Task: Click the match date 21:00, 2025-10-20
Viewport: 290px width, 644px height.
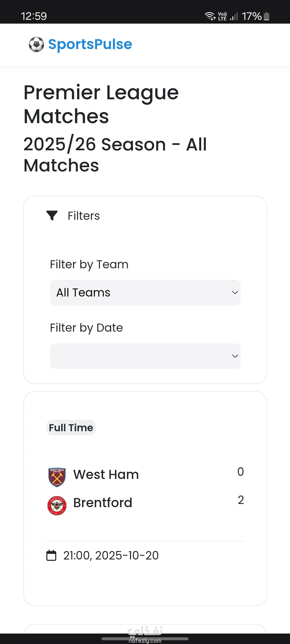Action: click(x=111, y=555)
